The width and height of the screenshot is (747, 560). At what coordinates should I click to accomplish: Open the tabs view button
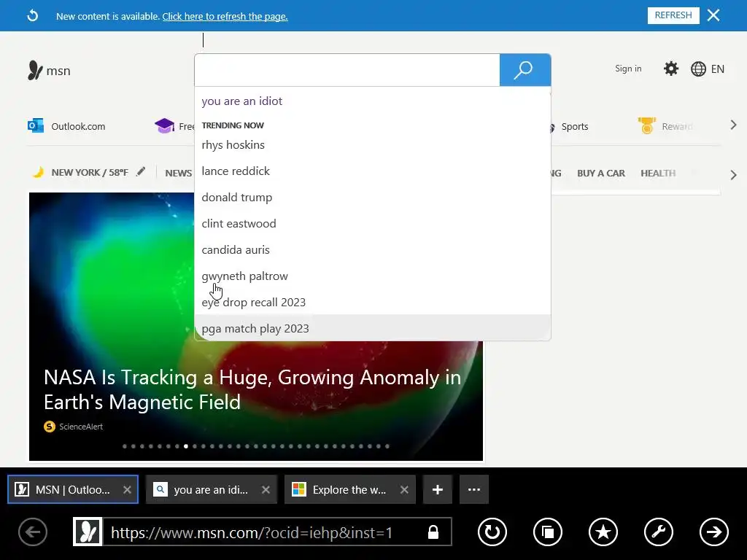(x=547, y=532)
